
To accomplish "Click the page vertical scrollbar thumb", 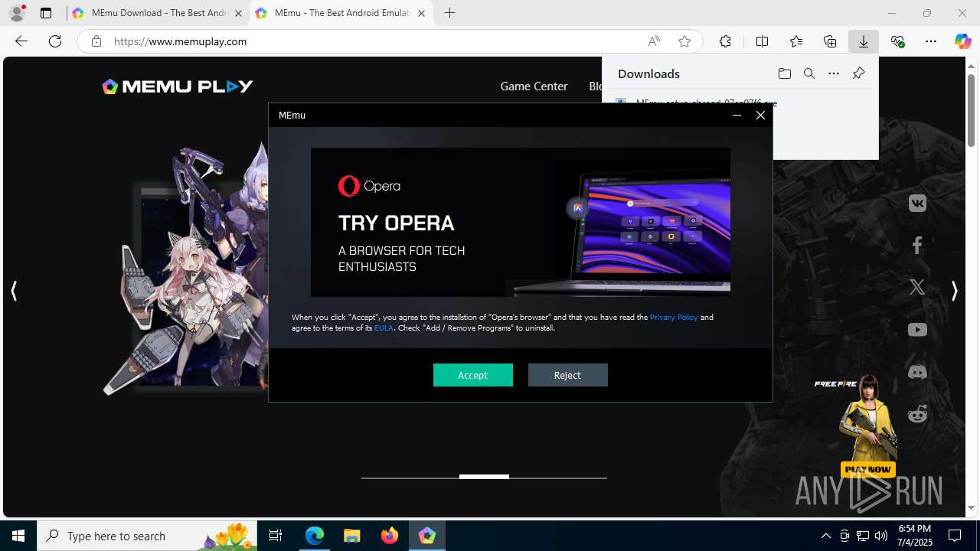I will point(971,111).
